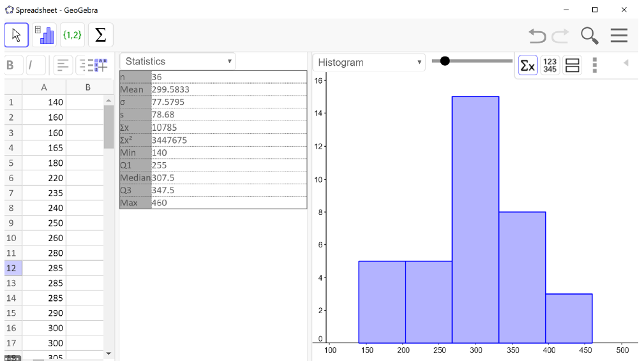Screen dimensions: 644x361
Task: Select column A header
Action: (44, 87)
